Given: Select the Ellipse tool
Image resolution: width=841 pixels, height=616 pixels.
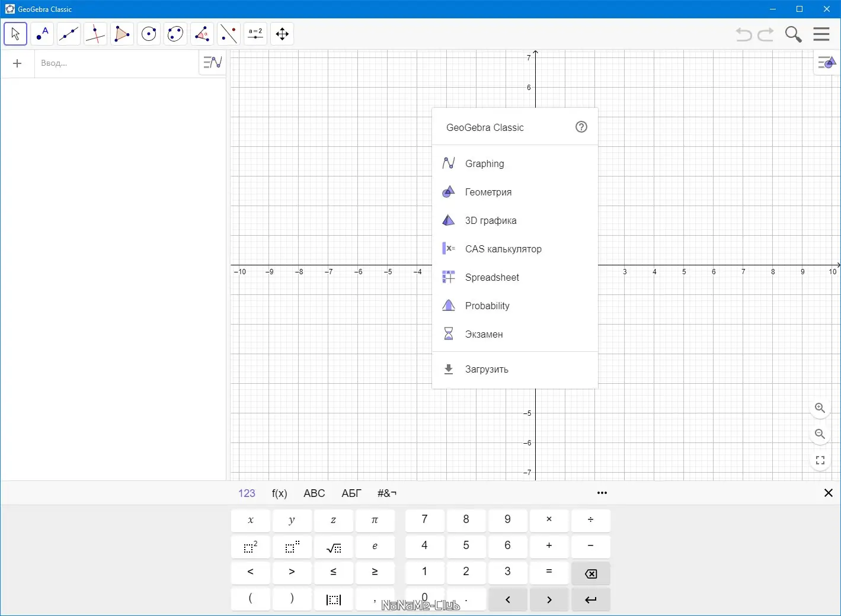Looking at the screenshot, I should [175, 34].
